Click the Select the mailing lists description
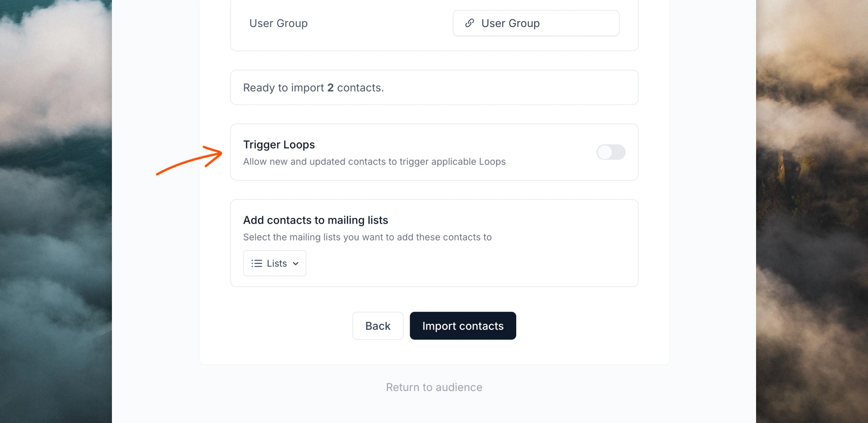This screenshot has height=423, width=868. [x=367, y=237]
